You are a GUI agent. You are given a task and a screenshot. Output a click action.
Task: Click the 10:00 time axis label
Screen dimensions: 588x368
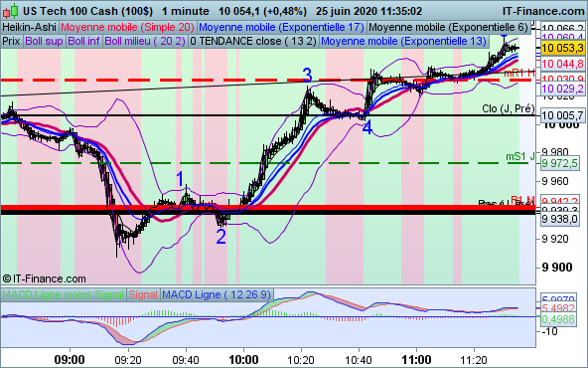click(x=243, y=360)
